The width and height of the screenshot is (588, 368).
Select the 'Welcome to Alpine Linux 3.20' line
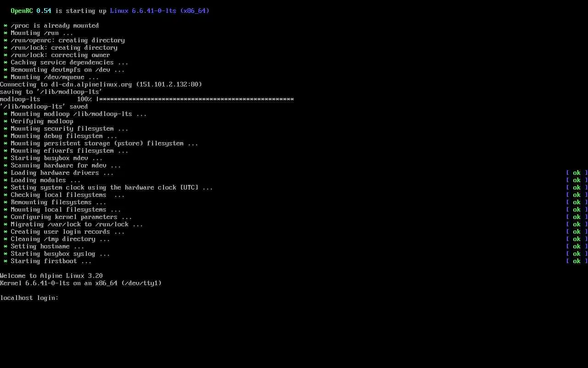point(51,276)
